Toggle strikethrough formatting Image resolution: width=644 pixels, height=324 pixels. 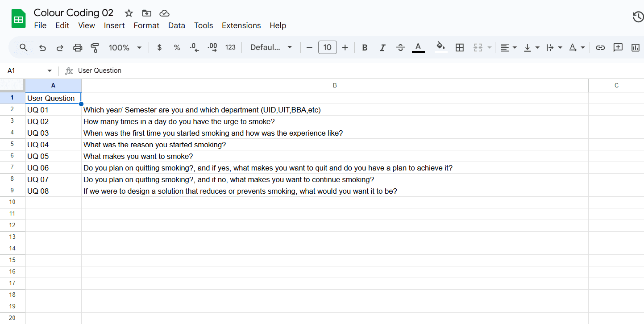click(x=400, y=47)
